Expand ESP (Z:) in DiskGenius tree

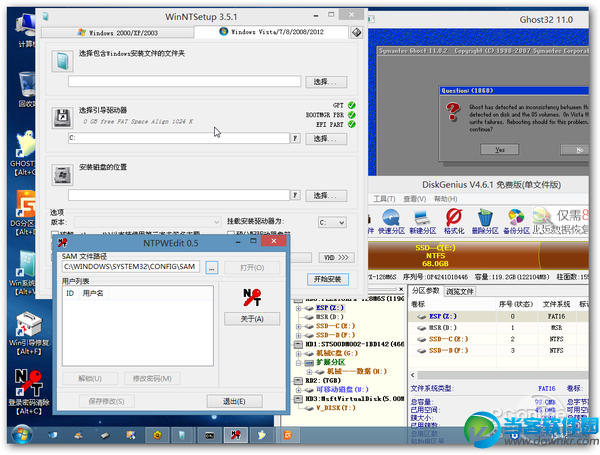[x=298, y=308]
